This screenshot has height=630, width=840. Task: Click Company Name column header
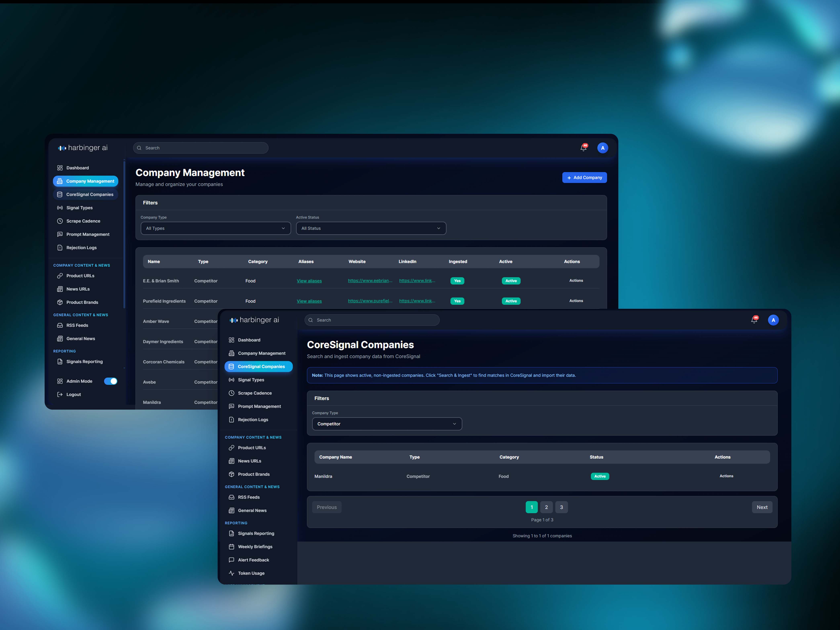coord(336,457)
